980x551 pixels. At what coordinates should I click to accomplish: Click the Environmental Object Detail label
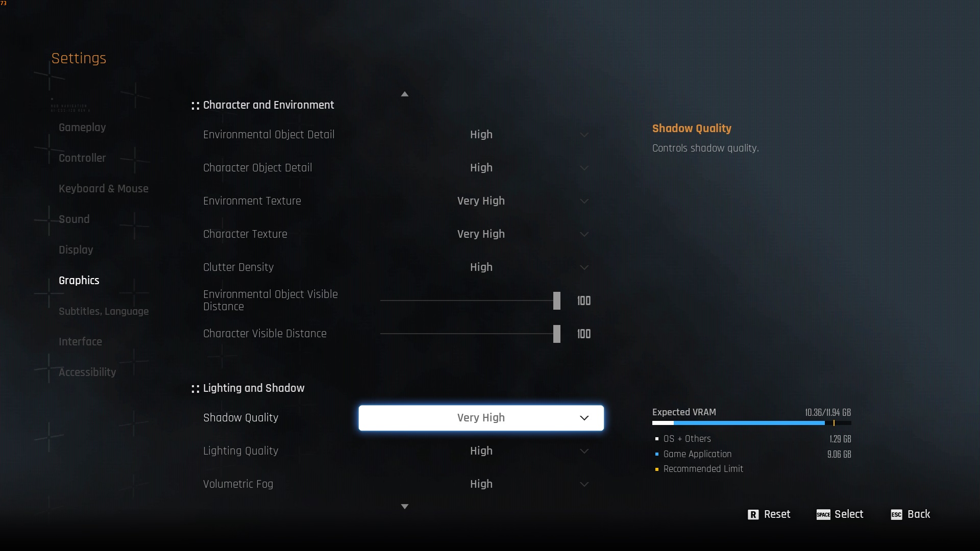click(269, 135)
